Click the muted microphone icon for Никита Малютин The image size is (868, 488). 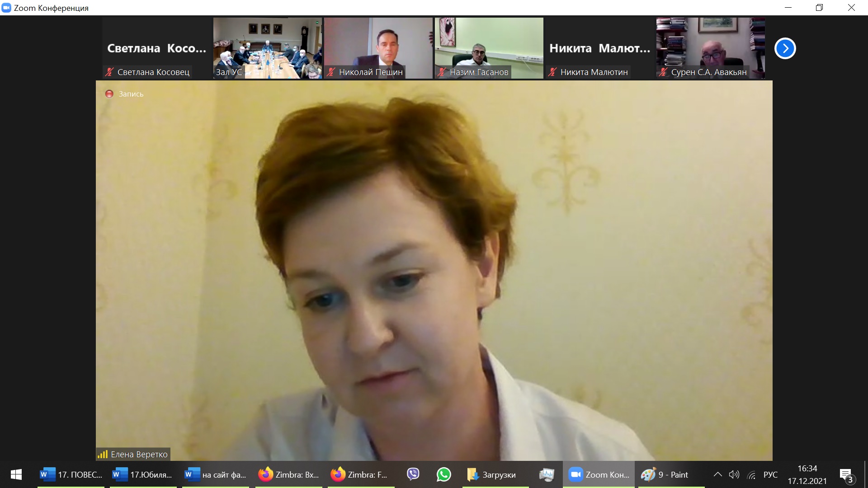coord(552,72)
